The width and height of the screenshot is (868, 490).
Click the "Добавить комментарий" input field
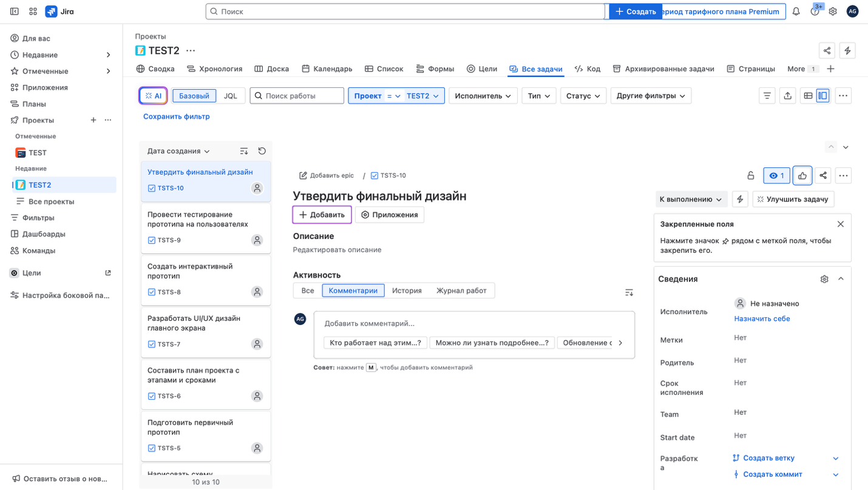(473, 323)
